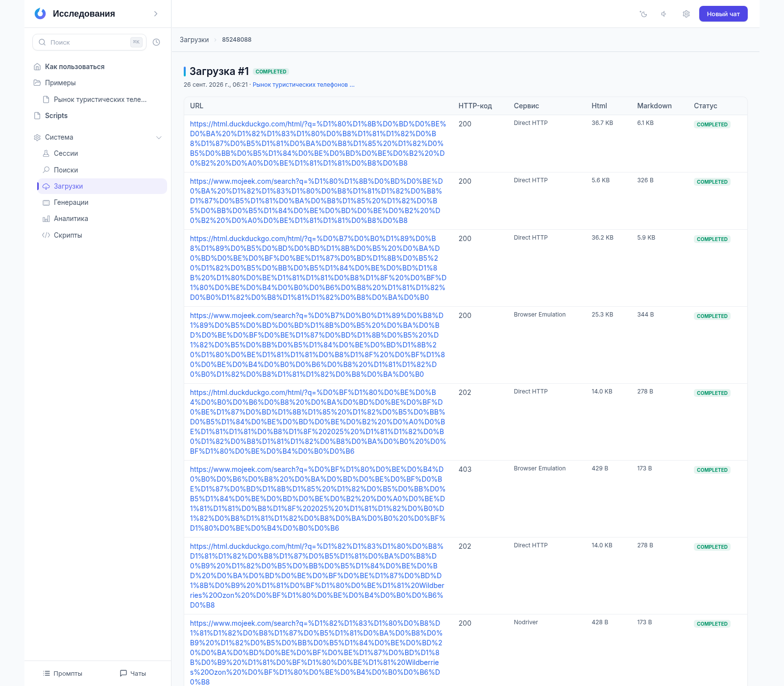Click the URL column header

point(196,106)
